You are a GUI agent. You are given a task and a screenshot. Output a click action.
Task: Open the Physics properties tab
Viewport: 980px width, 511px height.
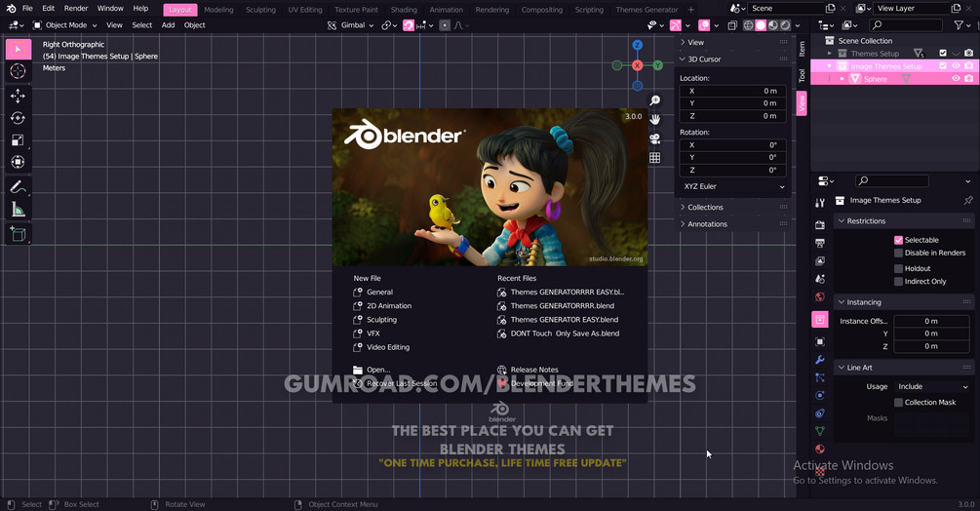pyautogui.click(x=820, y=395)
